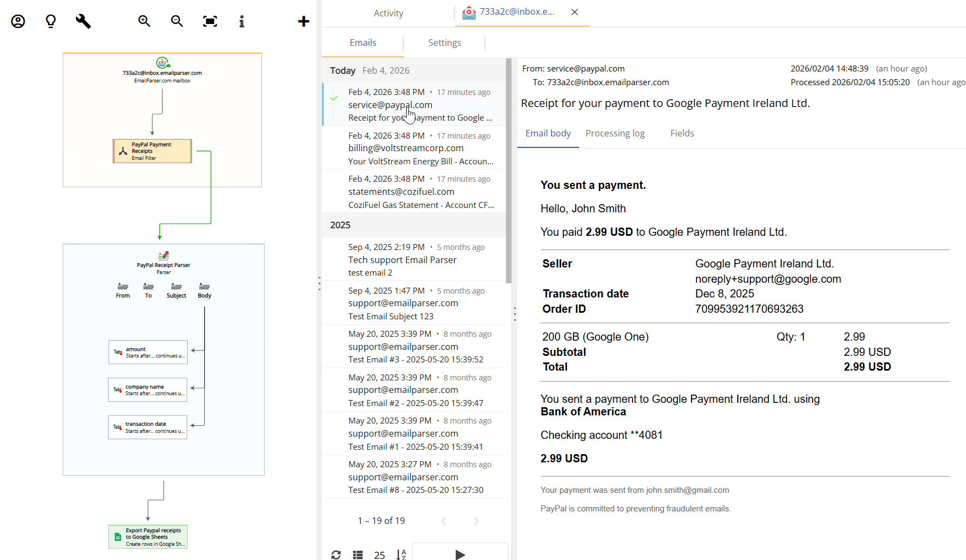Select the PayPal Payment Receipts email filter node

[x=152, y=151]
